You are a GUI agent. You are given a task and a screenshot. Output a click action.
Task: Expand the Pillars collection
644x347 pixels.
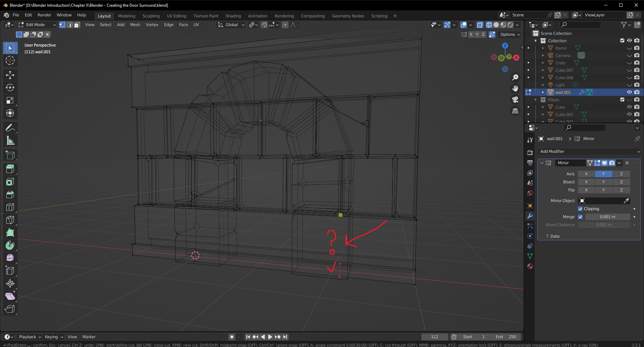click(535, 100)
